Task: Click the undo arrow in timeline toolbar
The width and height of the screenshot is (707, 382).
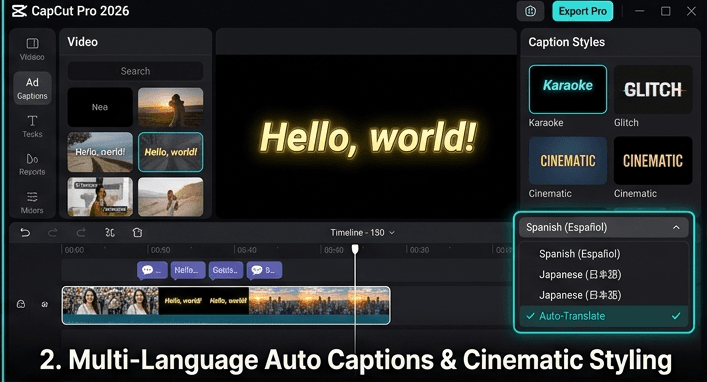Action: pyautogui.click(x=25, y=233)
